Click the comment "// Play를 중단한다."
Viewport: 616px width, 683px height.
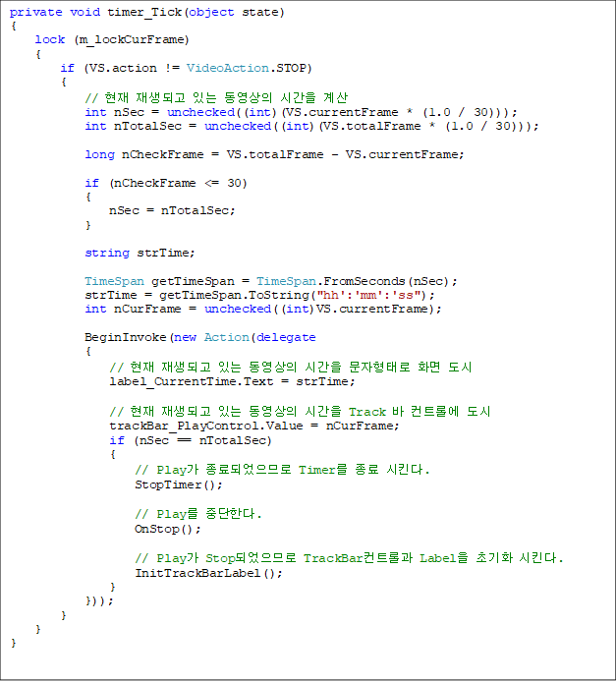(x=198, y=514)
